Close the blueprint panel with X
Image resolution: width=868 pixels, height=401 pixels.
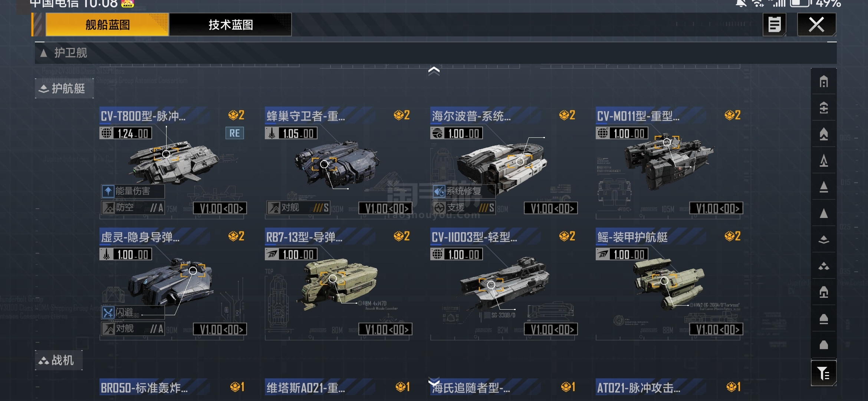coord(816,25)
